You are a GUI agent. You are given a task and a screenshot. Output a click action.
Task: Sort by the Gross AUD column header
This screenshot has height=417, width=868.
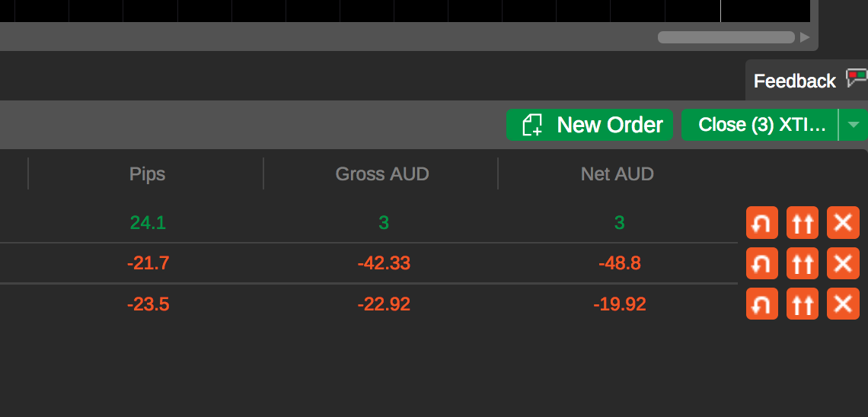click(x=382, y=174)
